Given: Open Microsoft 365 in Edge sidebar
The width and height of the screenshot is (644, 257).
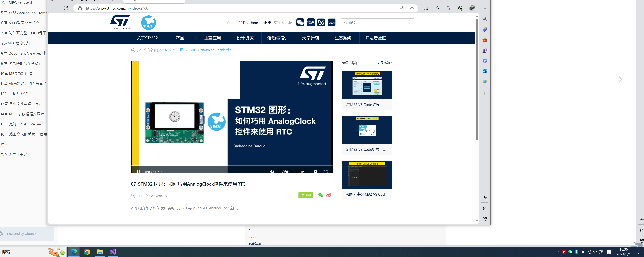Looking at the screenshot, I should click(x=484, y=61).
